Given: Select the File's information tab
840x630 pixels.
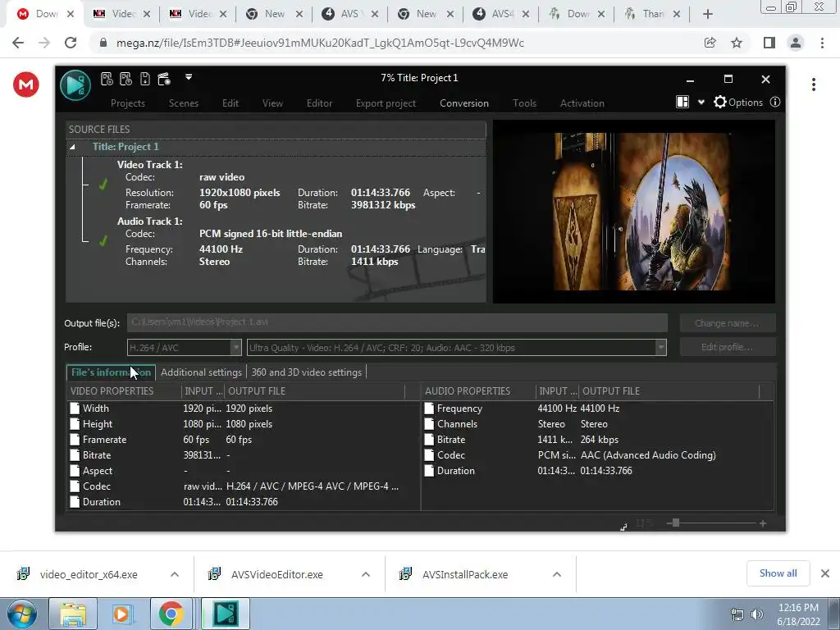Looking at the screenshot, I should pyautogui.click(x=111, y=372).
